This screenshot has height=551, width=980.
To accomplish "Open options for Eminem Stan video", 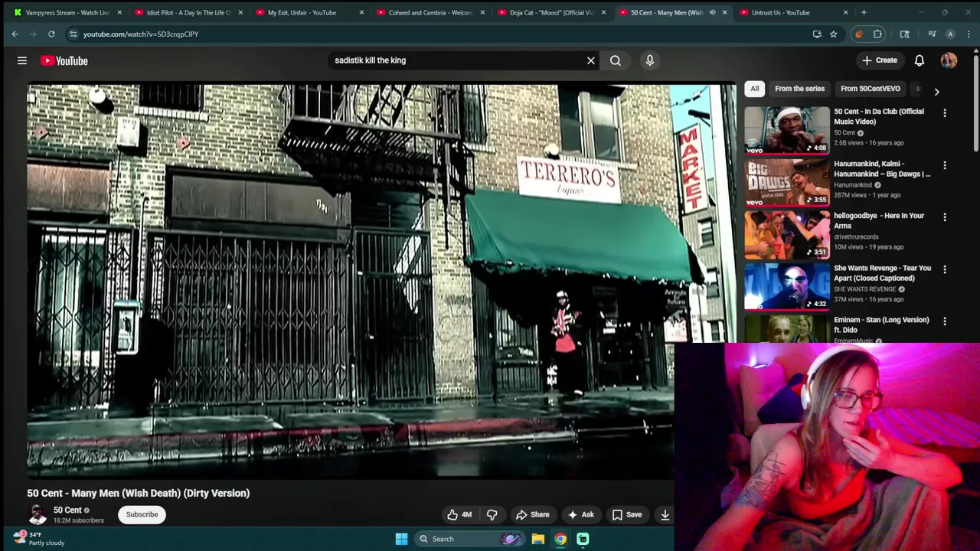I will (x=945, y=321).
